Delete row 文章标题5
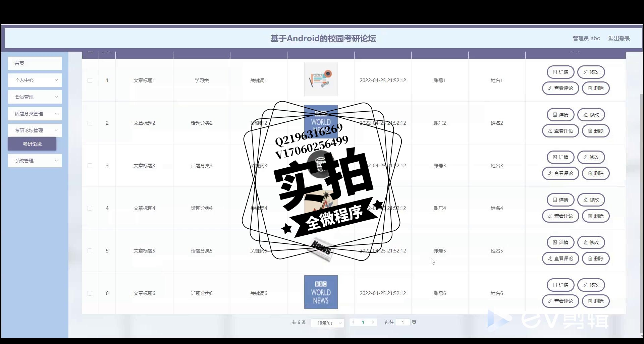644x344 pixels. coord(596,259)
